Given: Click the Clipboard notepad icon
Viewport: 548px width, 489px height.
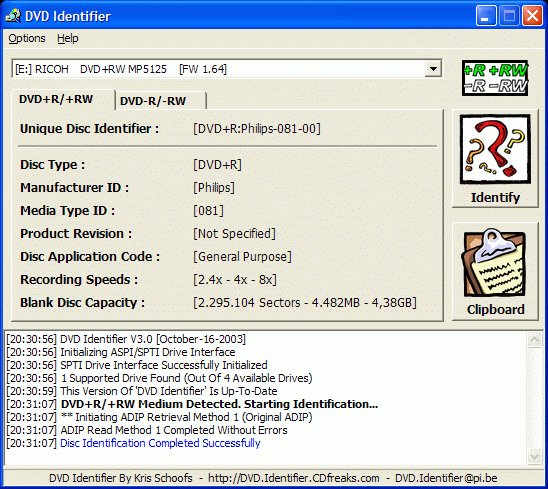Looking at the screenshot, I should 494,263.
